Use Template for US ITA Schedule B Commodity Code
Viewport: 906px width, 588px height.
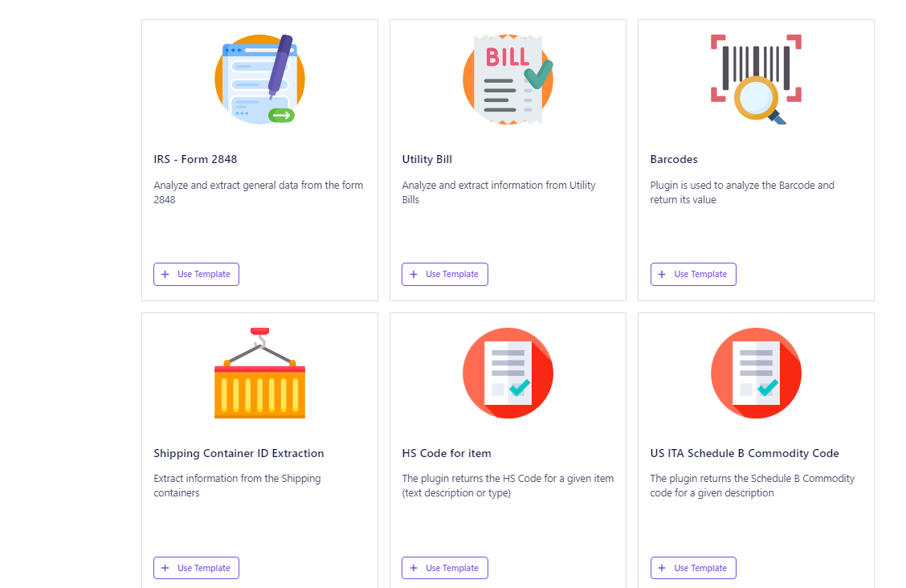[693, 568]
